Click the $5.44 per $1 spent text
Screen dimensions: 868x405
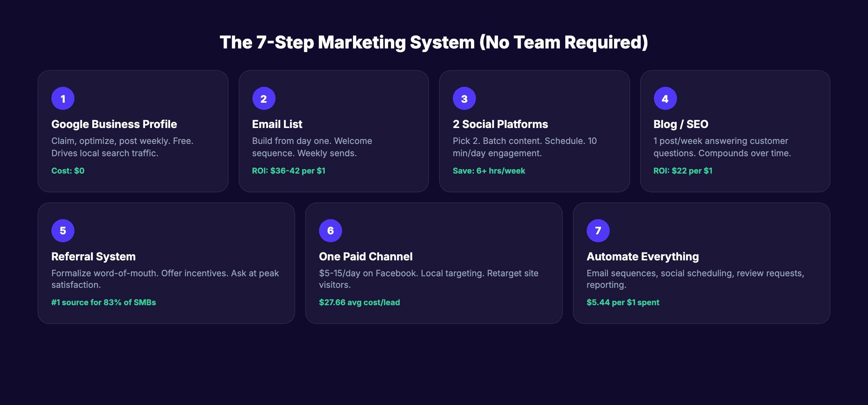[623, 302]
